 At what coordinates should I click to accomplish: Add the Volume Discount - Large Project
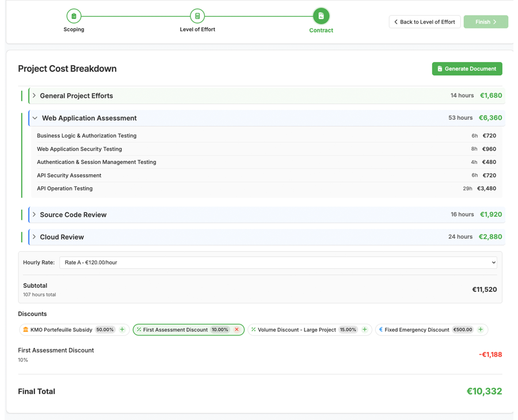coord(364,330)
